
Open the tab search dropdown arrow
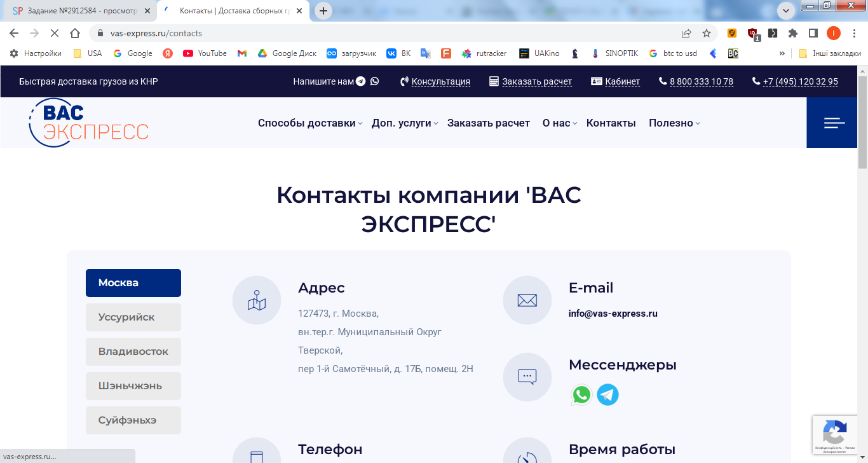(786, 10)
